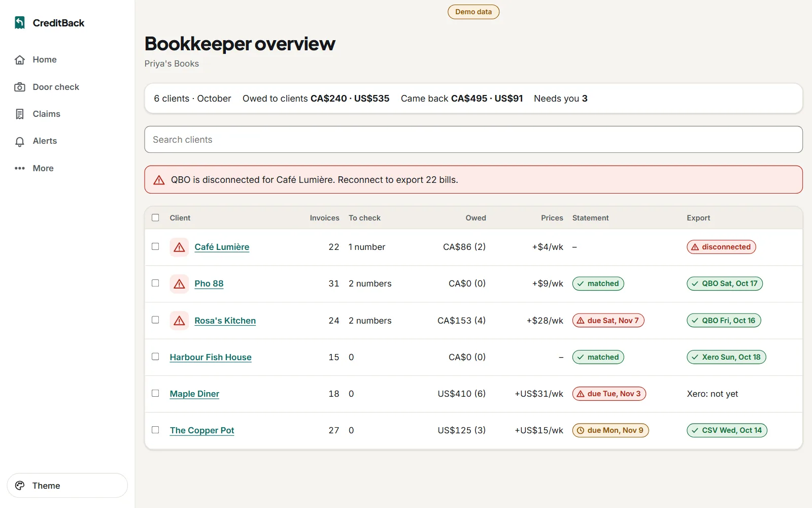Open The Copper Pot client link
Image resolution: width=812 pixels, height=508 pixels.
click(x=202, y=430)
